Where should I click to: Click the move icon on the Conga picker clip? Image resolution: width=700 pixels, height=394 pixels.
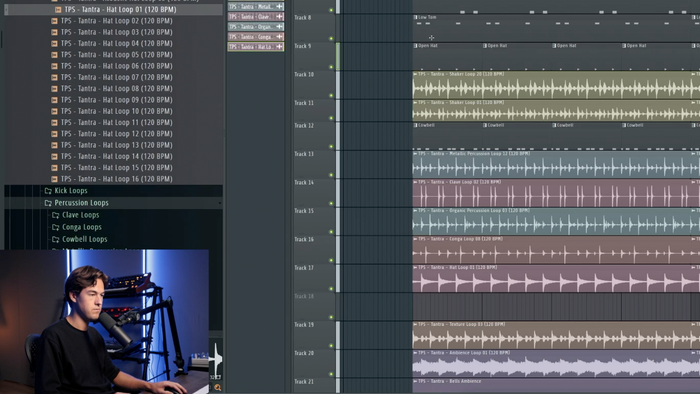(279, 37)
